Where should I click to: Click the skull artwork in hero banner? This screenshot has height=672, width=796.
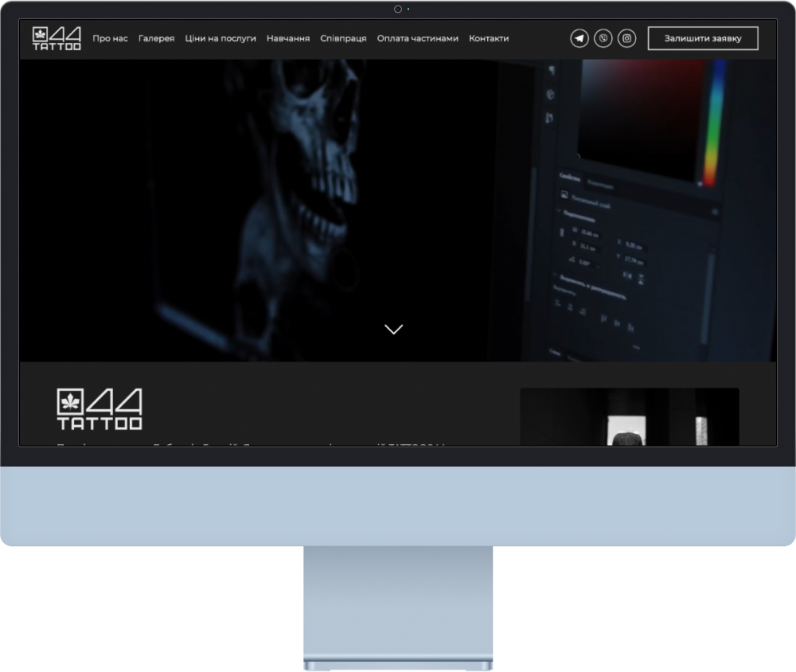302,159
